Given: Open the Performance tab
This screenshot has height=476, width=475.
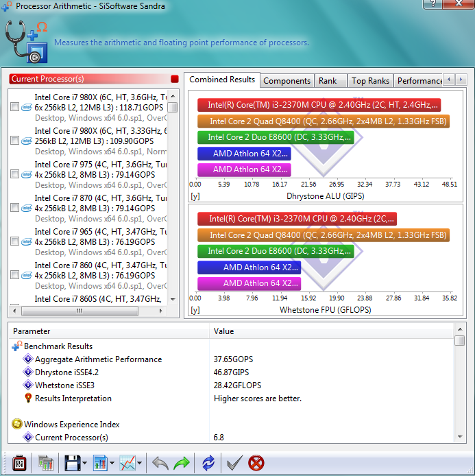Looking at the screenshot, I should [419, 81].
